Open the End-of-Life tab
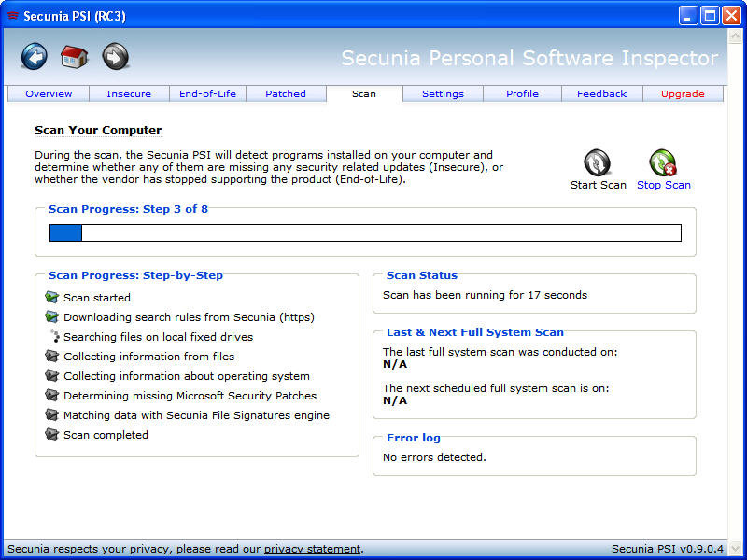This screenshot has width=747, height=560. 207,94
